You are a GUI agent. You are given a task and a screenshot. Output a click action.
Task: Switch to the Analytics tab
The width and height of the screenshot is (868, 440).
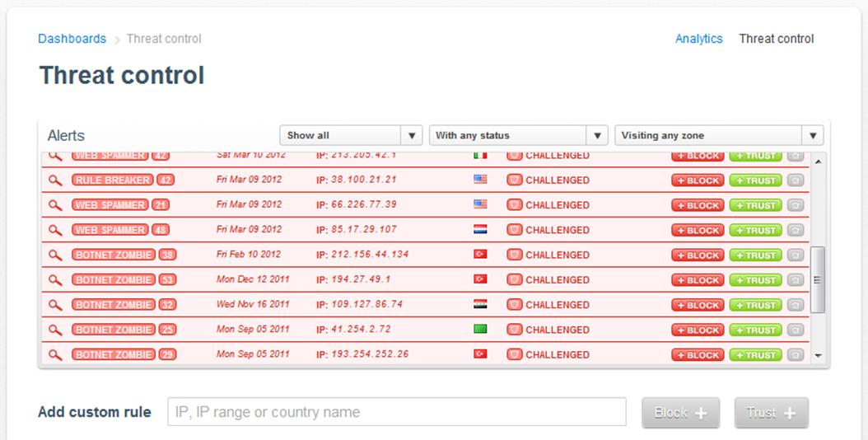coord(698,39)
